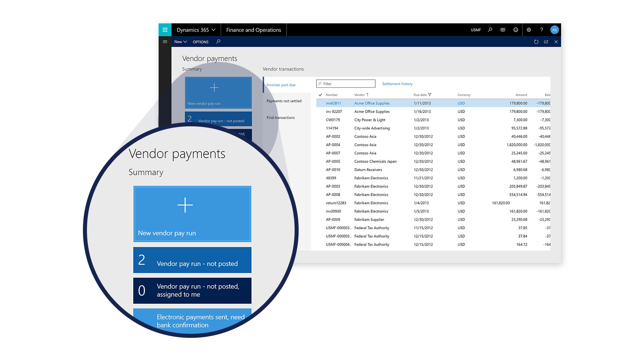
Task: Sort by the Number column header
Action: point(332,95)
